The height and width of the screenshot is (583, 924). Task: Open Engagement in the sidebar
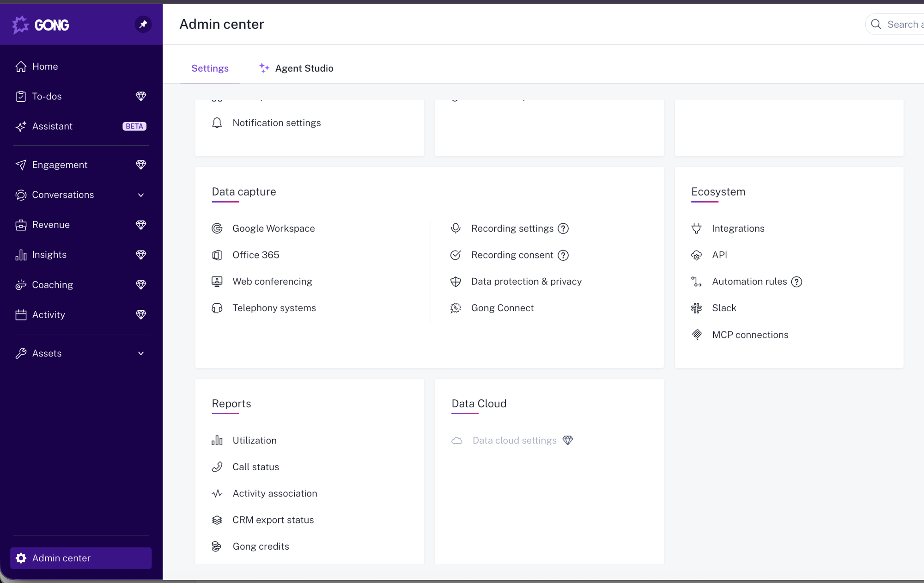tap(60, 165)
